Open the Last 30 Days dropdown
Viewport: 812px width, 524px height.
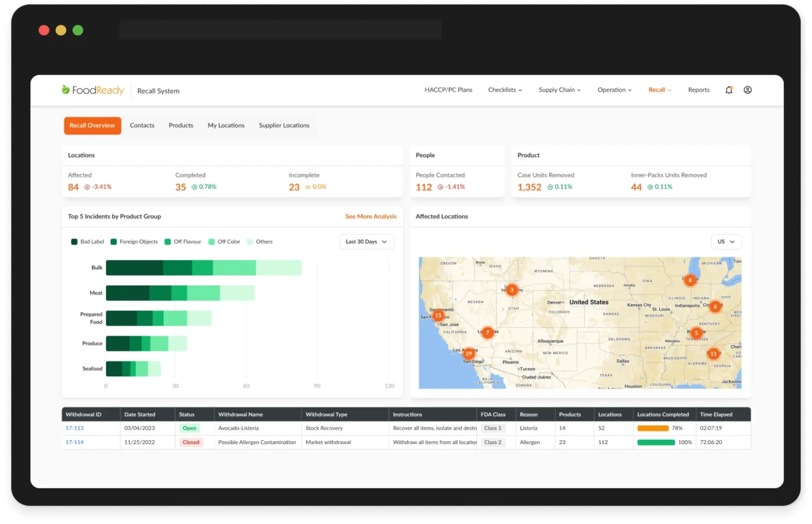tap(366, 242)
